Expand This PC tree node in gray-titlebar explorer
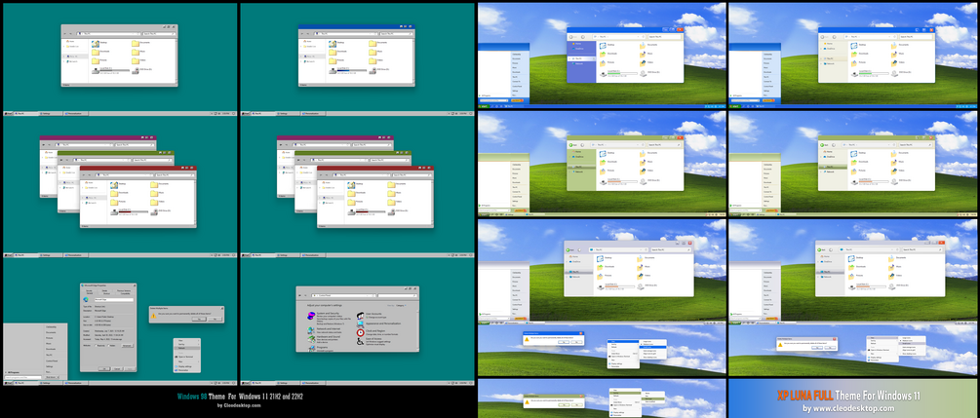 point(63,57)
